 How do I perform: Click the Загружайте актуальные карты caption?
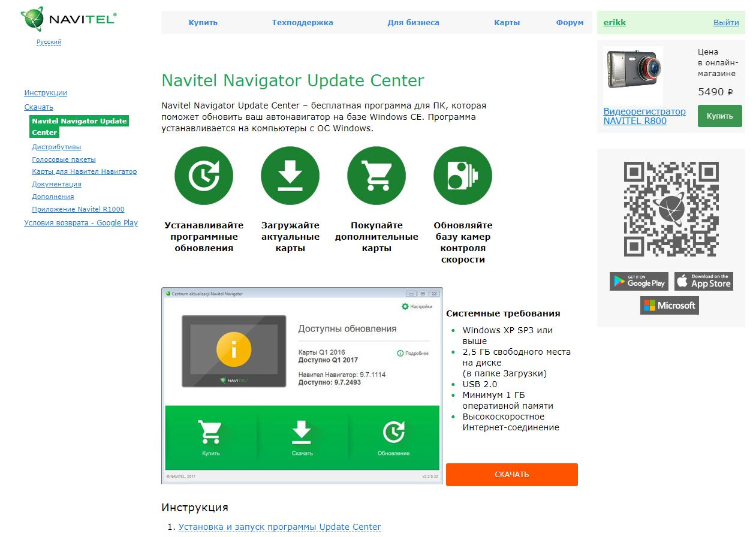pyautogui.click(x=290, y=237)
